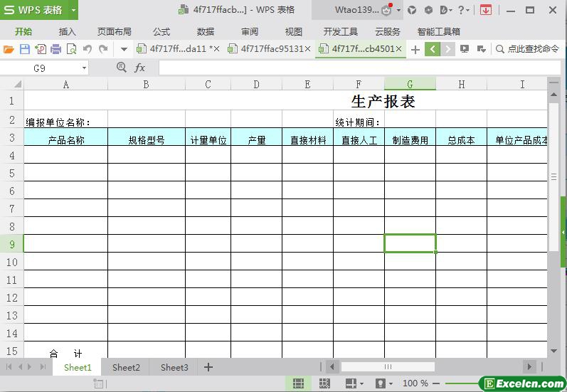Click the search command box

pos(528,49)
